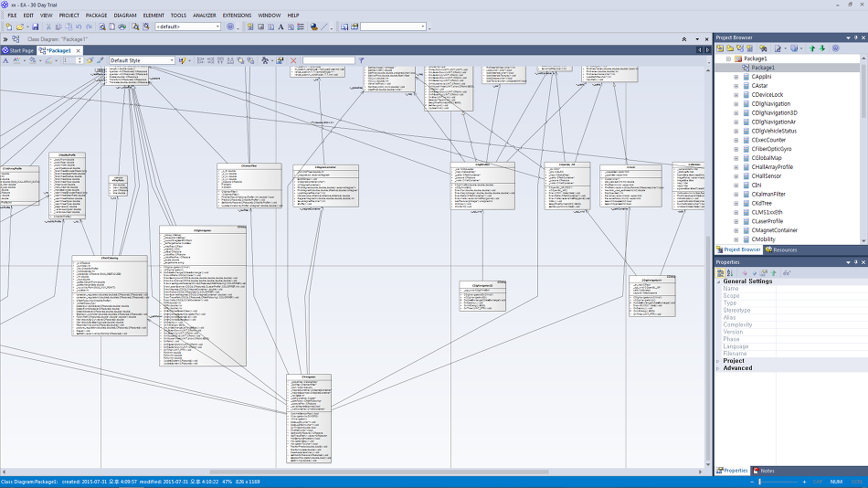This screenshot has width=868, height=488.
Task: Click the binoculars search icon in Project Browser
Action: click(x=763, y=48)
